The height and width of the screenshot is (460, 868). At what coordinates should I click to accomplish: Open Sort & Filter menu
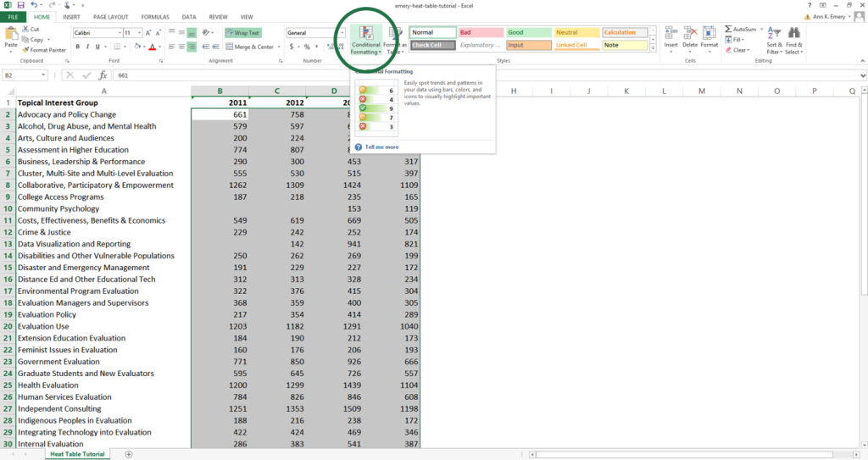[774, 40]
